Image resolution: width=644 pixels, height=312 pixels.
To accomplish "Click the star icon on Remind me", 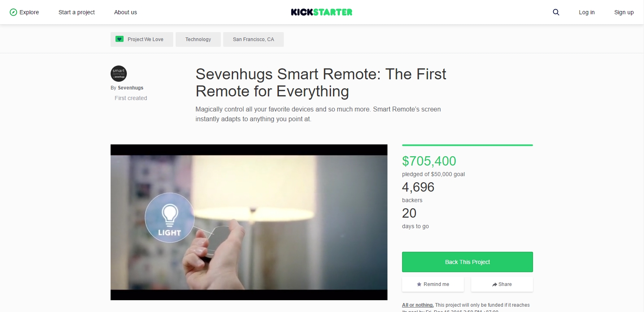I will point(419,284).
